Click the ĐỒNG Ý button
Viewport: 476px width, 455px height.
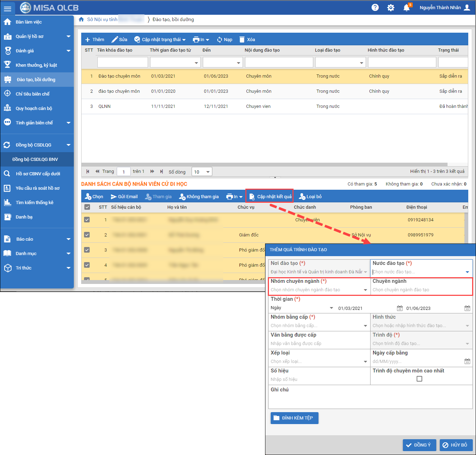(419, 445)
